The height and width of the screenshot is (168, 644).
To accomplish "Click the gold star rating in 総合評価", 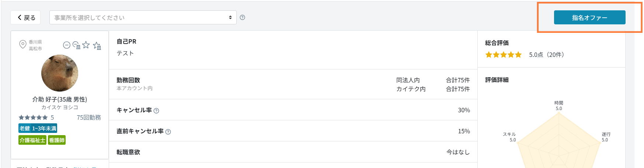I will click(x=503, y=55).
